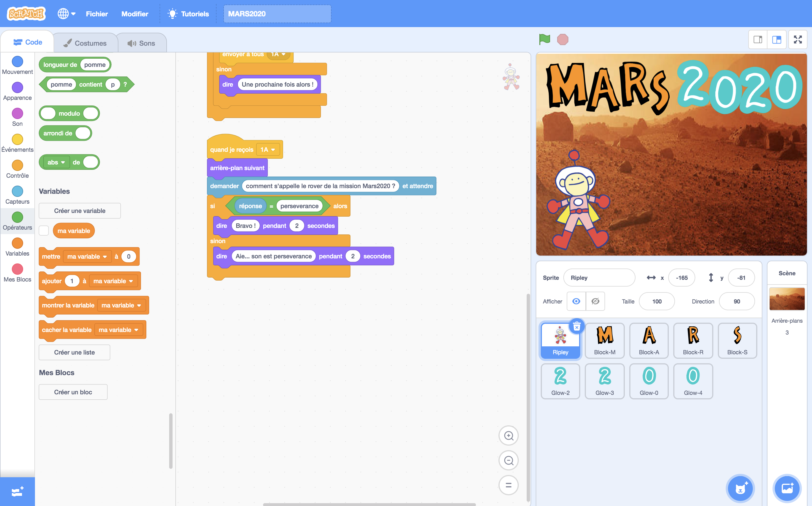This screenshot has width=812, height=506.
Task: Show sprite using the eye icon
Action: pos(576,301)
